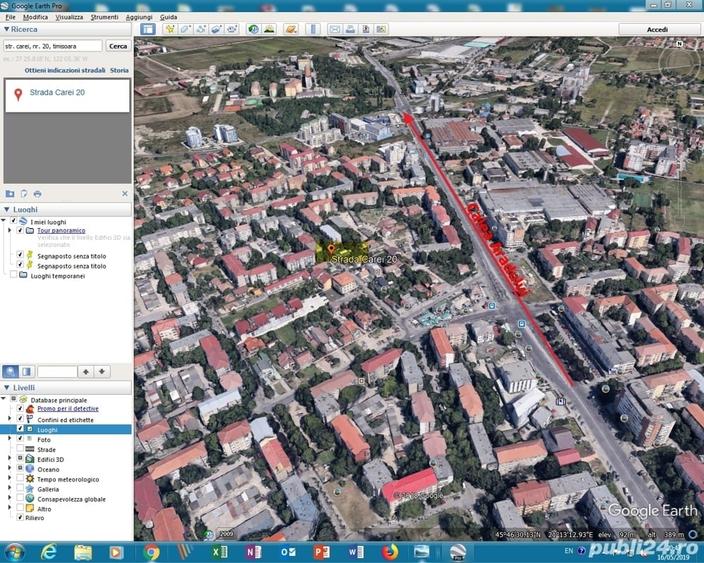Select the Add image overlay tool

coord(216,29)
